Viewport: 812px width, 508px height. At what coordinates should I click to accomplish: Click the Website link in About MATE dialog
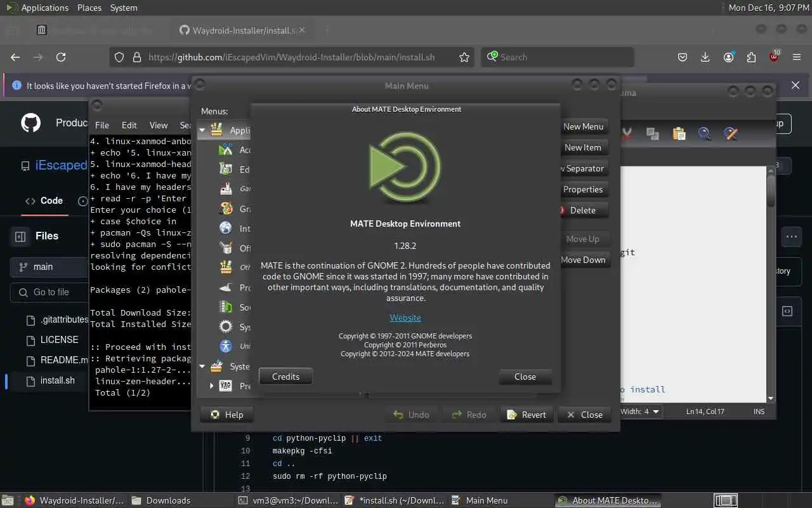tap(405, 317)
